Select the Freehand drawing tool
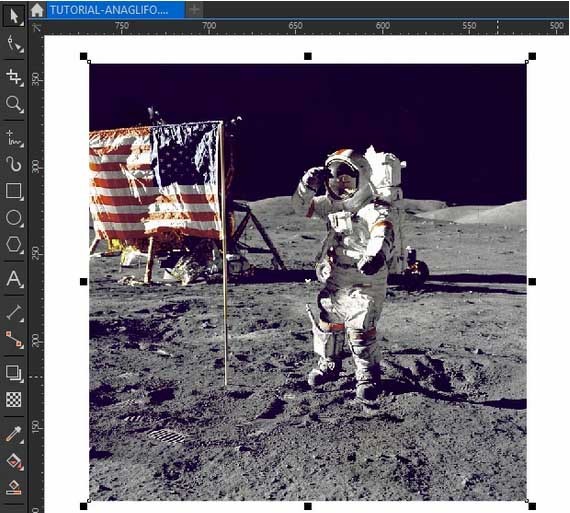Image resolution: width=570 pixels, height=513 pixels. (14, 137)
